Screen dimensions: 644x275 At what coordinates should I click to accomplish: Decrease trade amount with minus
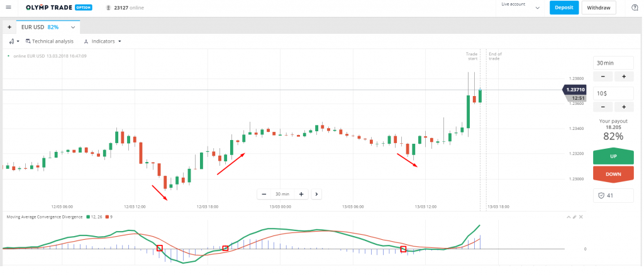[603, 107]
